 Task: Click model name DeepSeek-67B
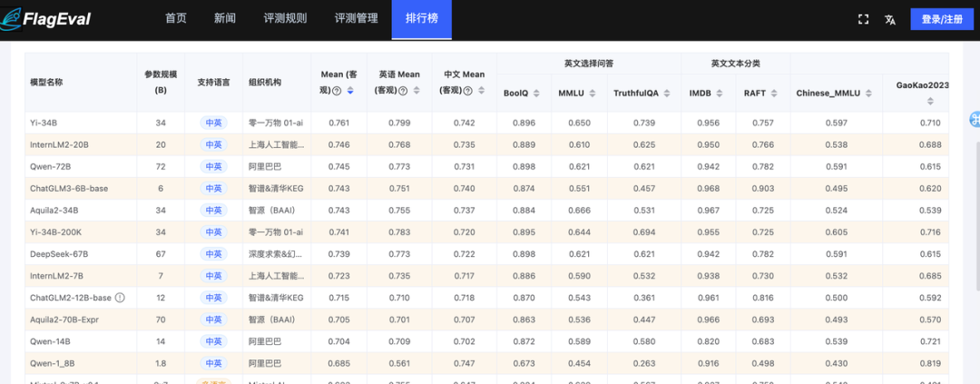click(59, 254)
